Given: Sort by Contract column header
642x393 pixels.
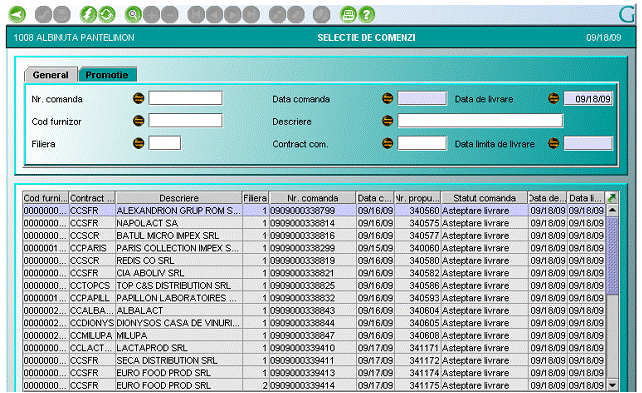Looking at the screenshot, I should 92,198.
